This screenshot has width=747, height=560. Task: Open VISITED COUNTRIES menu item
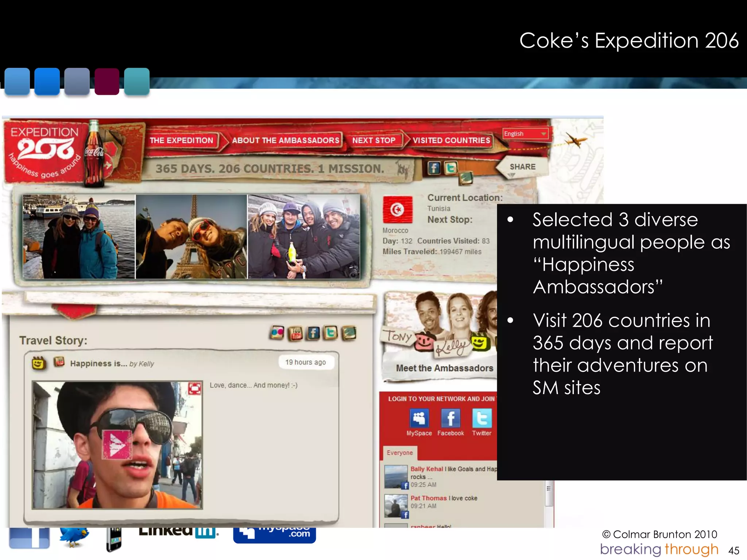[x=451, y=140]
